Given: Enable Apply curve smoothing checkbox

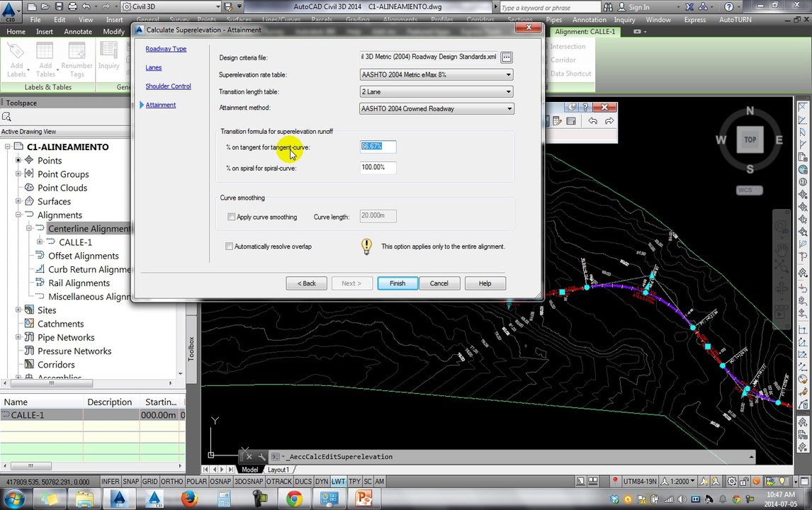Looking at the screenshot, I should coord(232,217).
